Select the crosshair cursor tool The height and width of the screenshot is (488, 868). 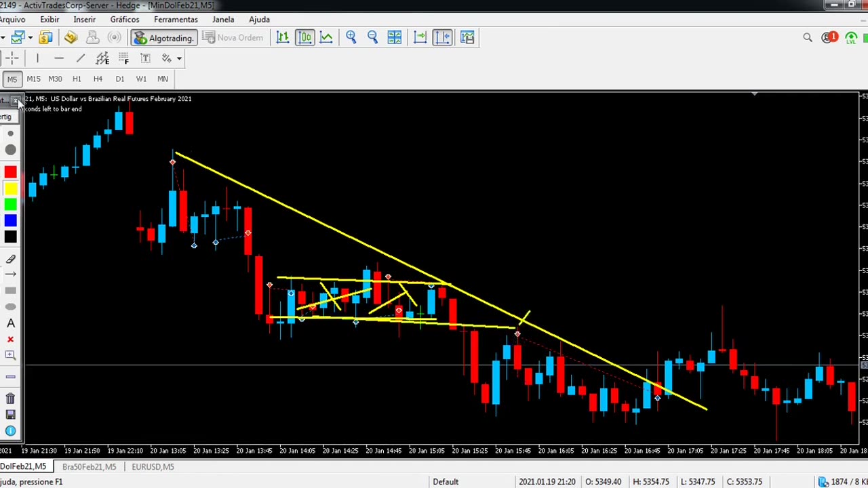point(13,58)
